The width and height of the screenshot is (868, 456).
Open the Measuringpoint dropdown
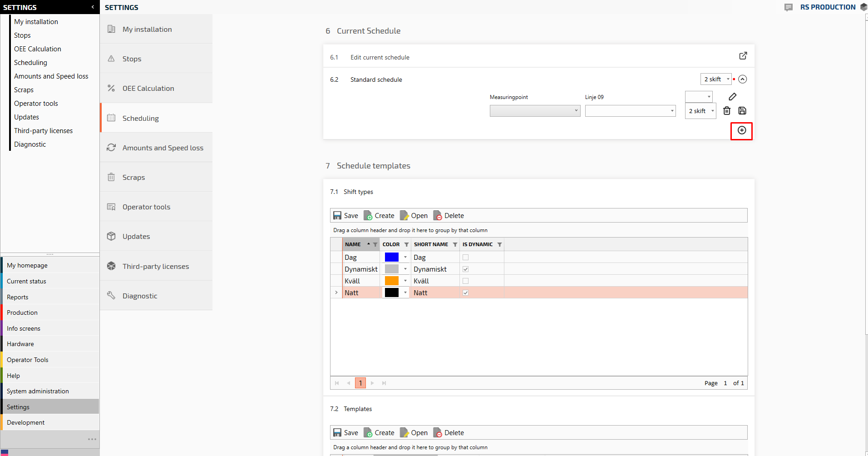[535, 111]
